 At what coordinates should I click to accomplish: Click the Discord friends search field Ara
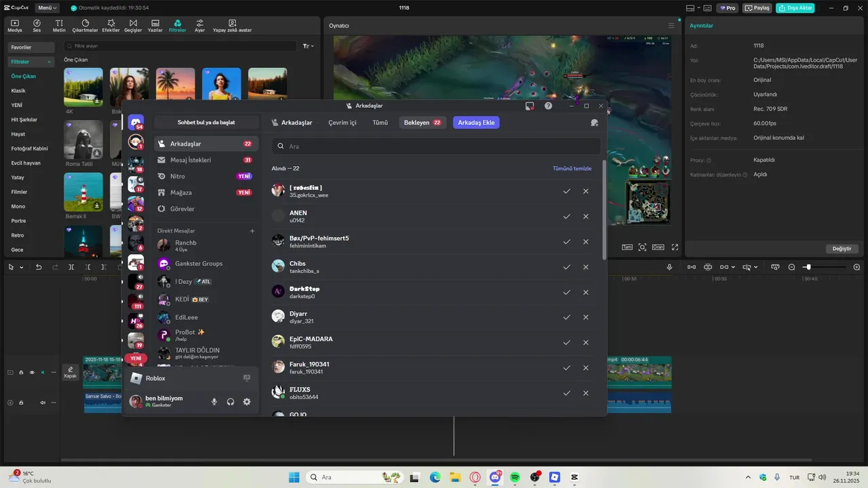point(436,146)
